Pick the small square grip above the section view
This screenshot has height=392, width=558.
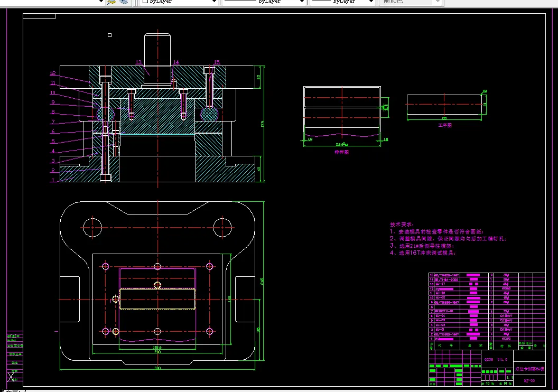pos(109,35)
